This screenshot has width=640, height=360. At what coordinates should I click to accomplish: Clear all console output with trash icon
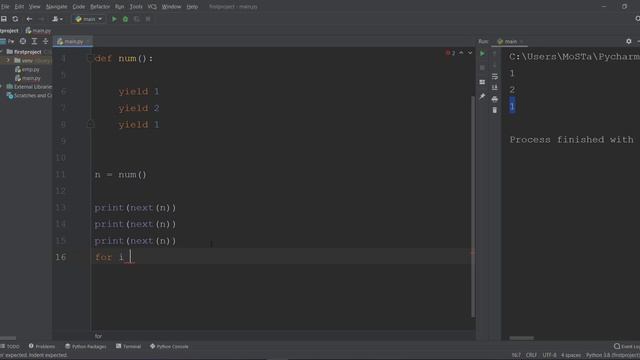click(x=494, y=110)
